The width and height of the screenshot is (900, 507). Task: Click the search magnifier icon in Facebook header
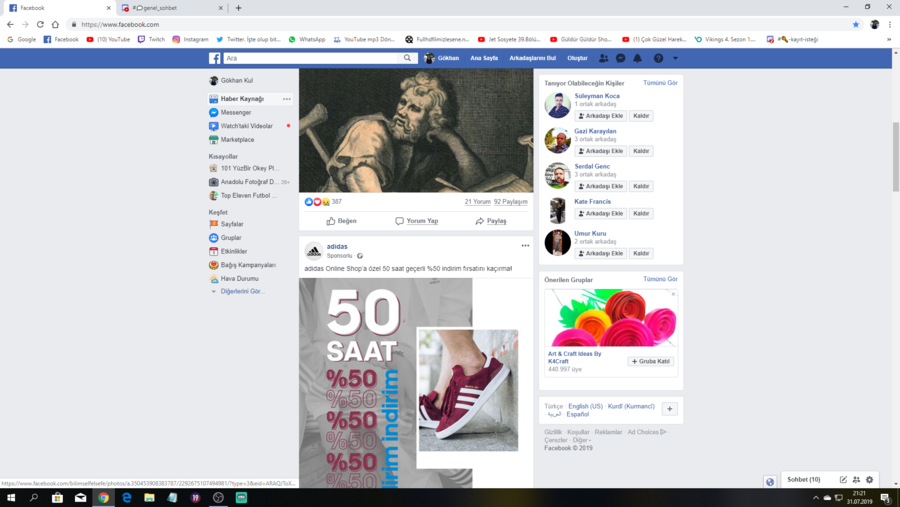[x=407, y=58]
